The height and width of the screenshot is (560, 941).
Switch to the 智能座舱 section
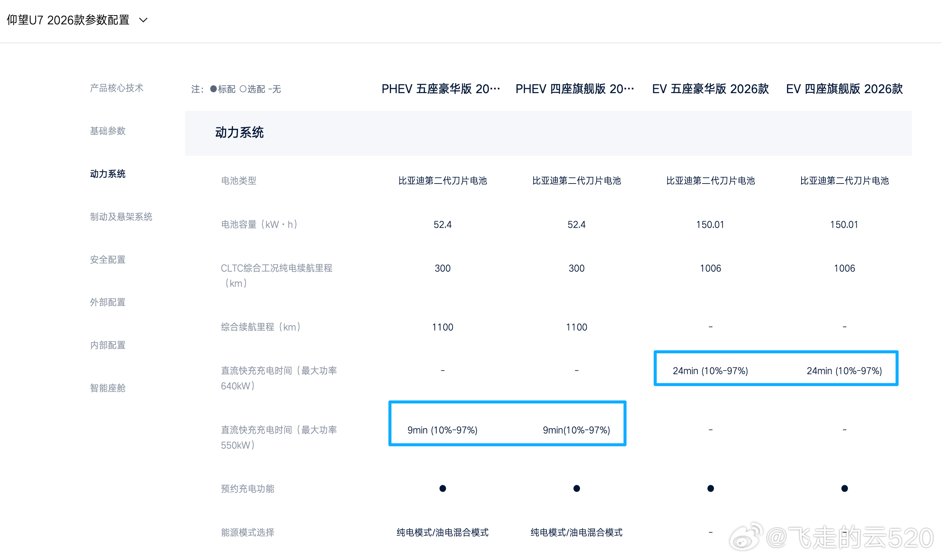[x=108, y=388]
